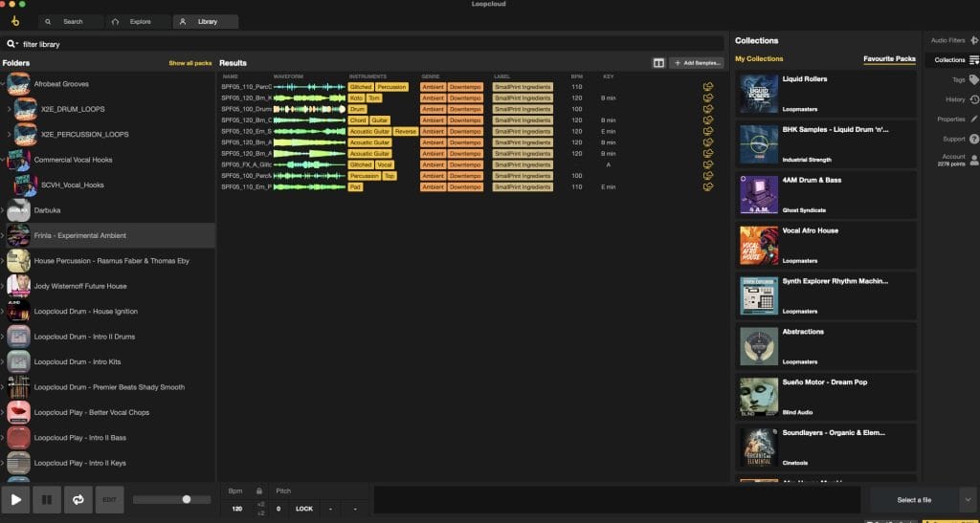Toggle the BPM lock padlock
The width and height of the screenshot is (980, 523).
(260, 490)
